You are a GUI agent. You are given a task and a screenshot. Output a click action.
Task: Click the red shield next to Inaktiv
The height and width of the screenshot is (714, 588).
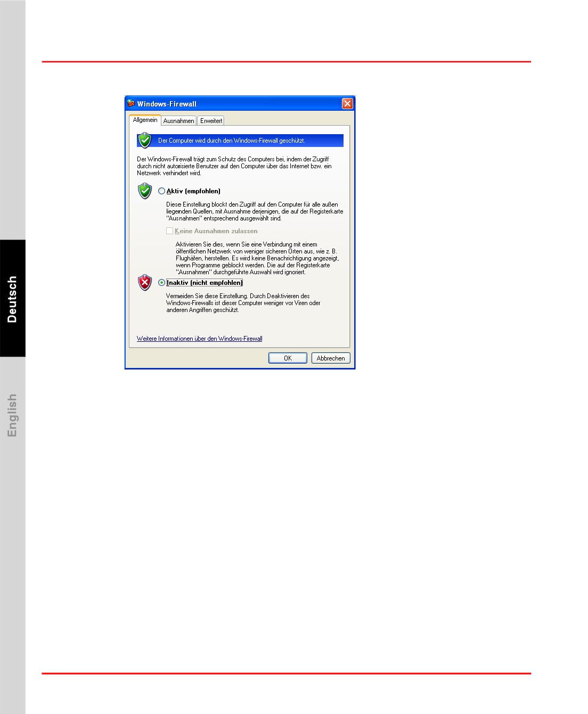(144, 282)
